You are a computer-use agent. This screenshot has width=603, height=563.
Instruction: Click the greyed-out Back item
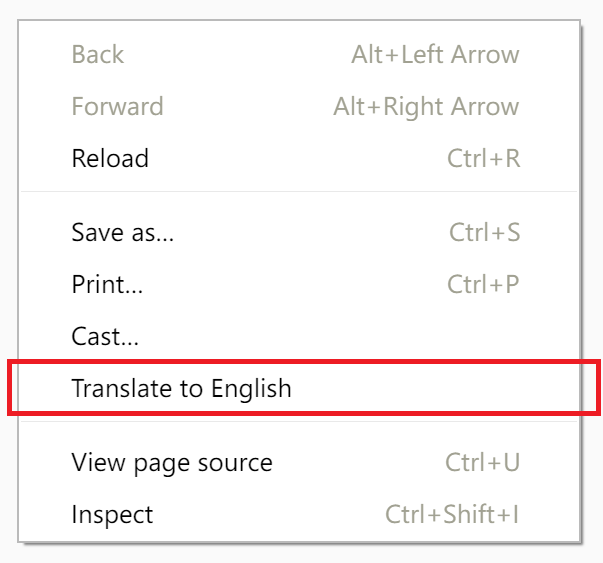pos(97,55)
